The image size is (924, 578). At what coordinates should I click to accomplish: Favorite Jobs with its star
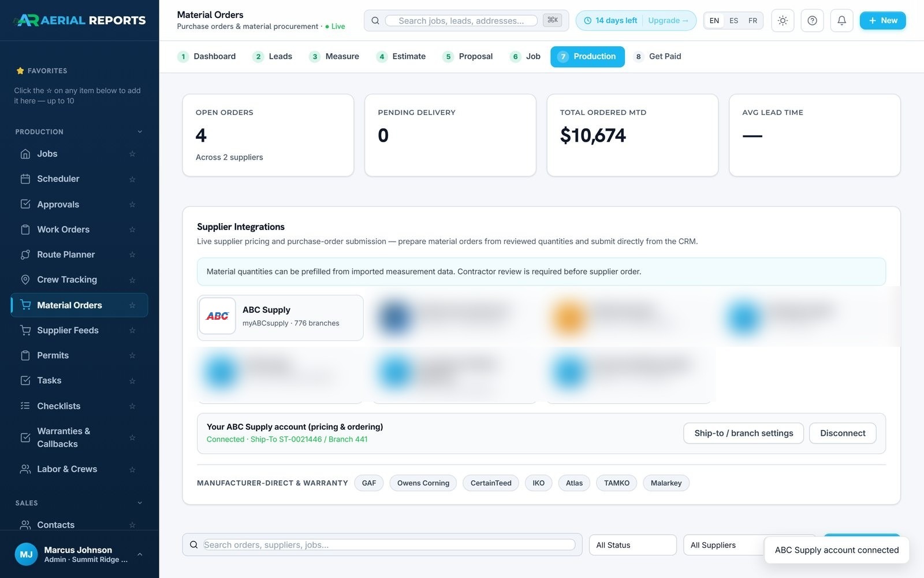coord(132,154)
